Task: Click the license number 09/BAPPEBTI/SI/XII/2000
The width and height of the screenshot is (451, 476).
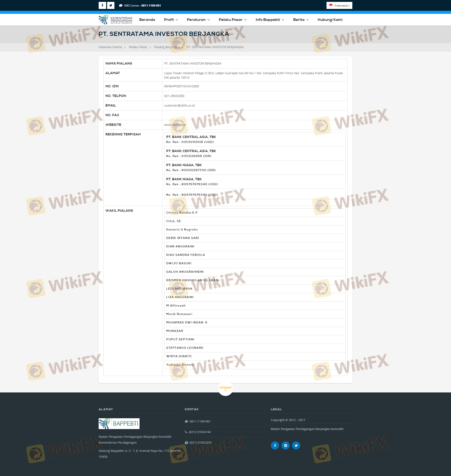Action: pos(182,86)
